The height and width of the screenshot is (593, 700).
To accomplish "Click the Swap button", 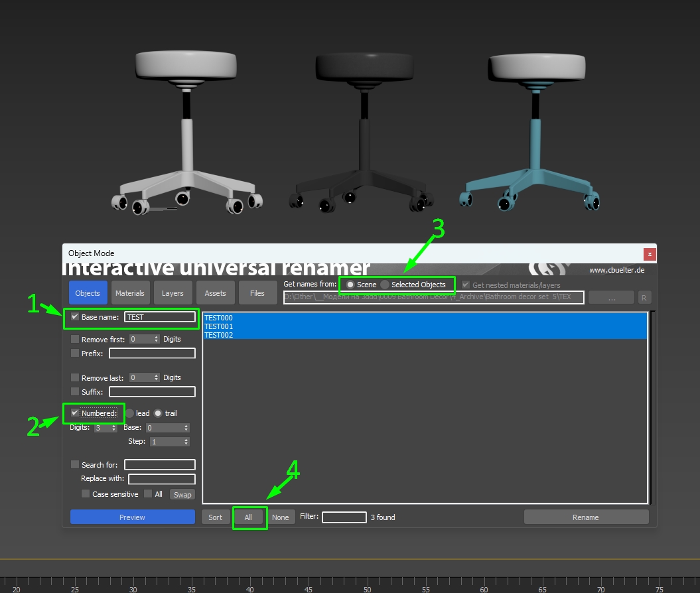I will pos(182,494).
